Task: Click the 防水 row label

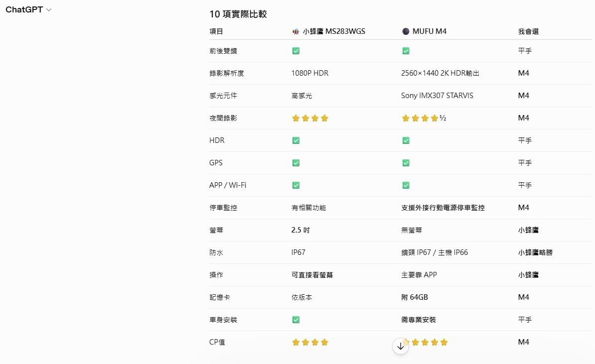Action: pos(216,252)
